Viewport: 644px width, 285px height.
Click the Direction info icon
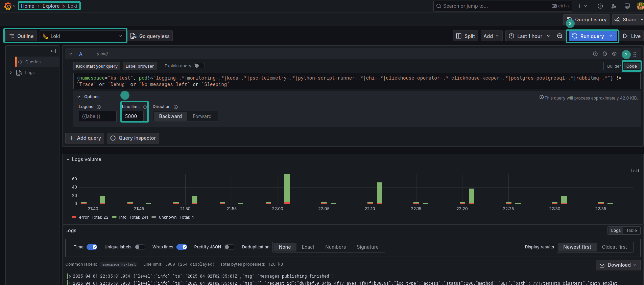pyautogui.click(x=176, y=107)
